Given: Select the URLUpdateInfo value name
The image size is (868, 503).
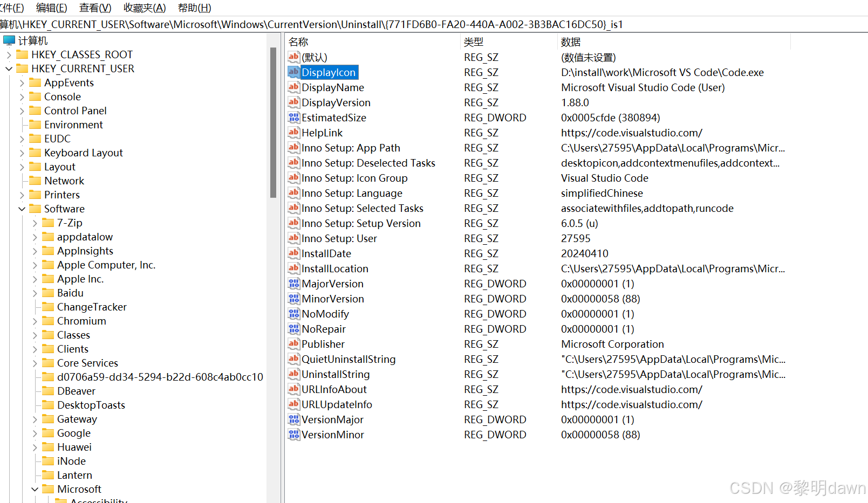Looking at the screenshot, I should coord(337,404).
